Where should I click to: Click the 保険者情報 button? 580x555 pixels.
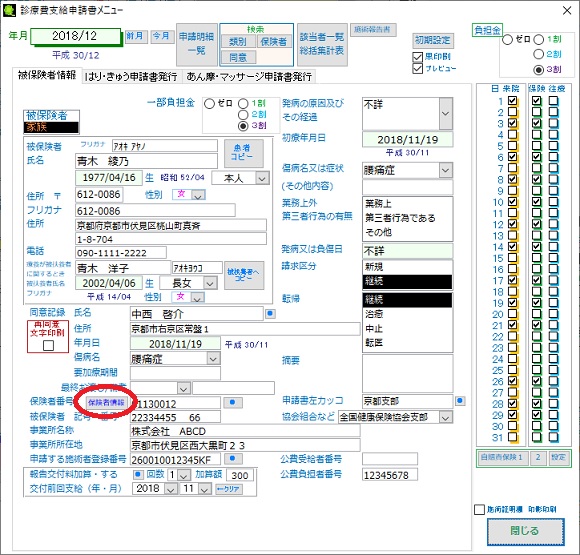point(106,403)
